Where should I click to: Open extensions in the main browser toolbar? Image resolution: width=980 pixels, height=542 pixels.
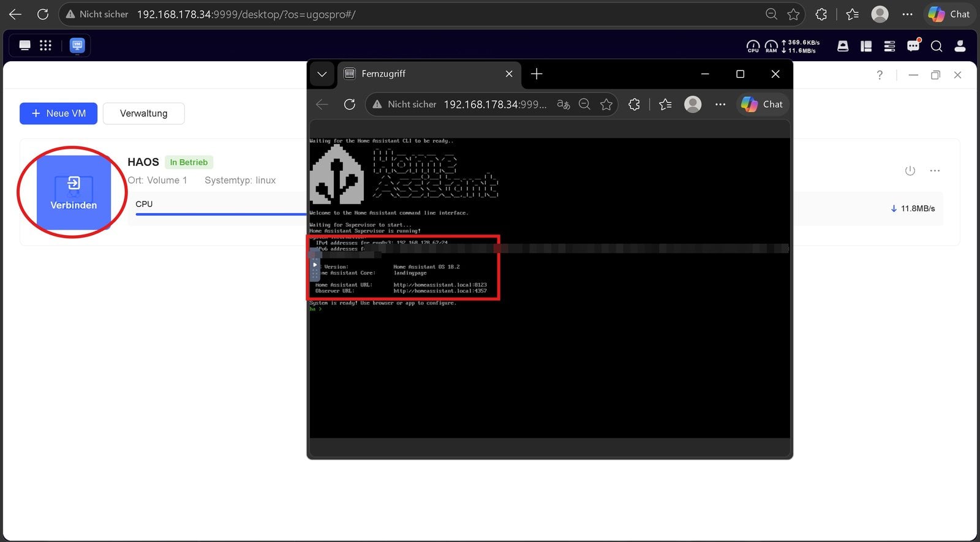point(821,14)
